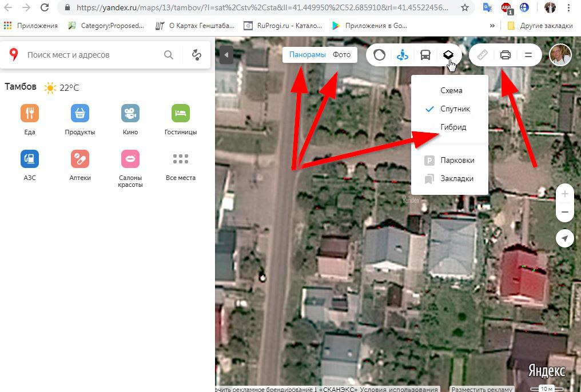Reload the Yandex Maps page
This screenshot has height=392, width=581.
tap(45, 7)
